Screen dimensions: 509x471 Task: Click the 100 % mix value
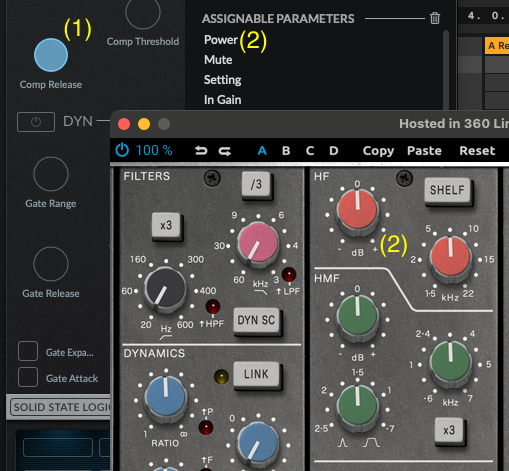coord(154,150)
